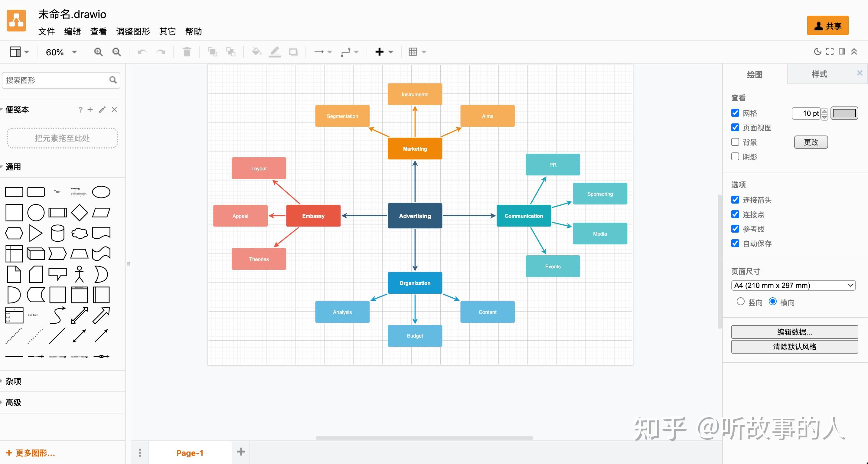Click scratchpad help question mark
The width and height of the screenshot is (868, 464).
point(80,109)
